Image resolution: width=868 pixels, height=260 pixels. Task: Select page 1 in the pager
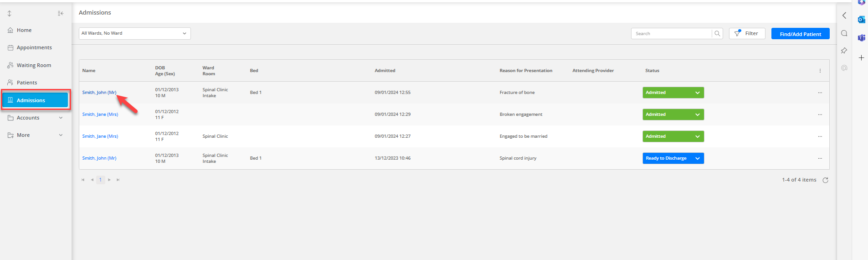pos(101,180)
